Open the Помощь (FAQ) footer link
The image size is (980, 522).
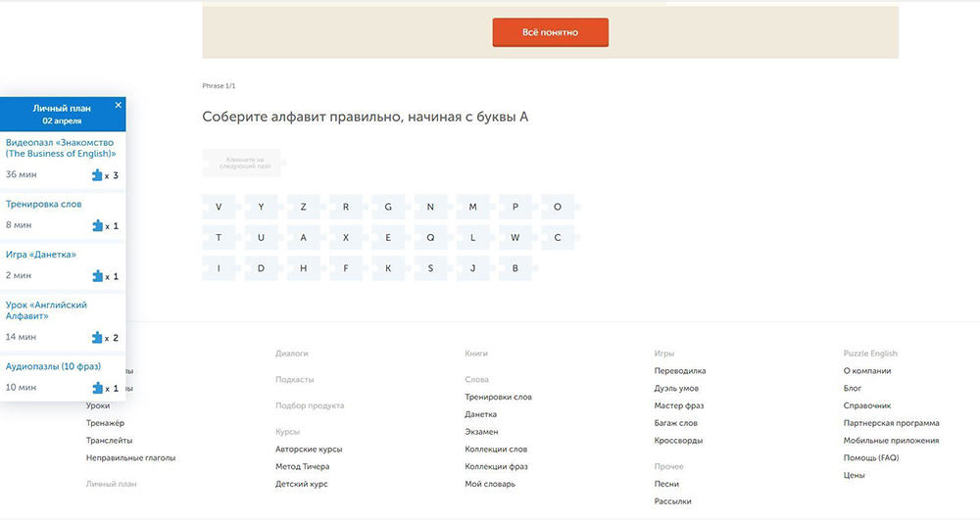(870, 457)
